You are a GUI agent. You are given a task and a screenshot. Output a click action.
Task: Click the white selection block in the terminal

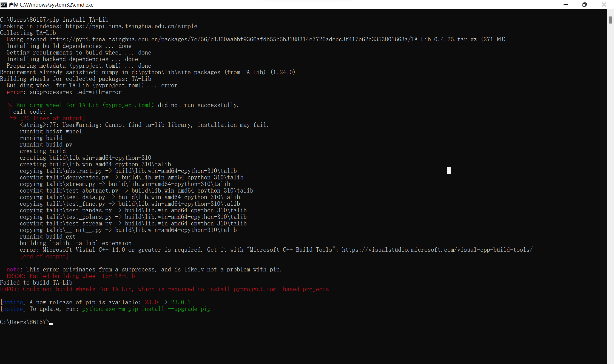[449, 170]
